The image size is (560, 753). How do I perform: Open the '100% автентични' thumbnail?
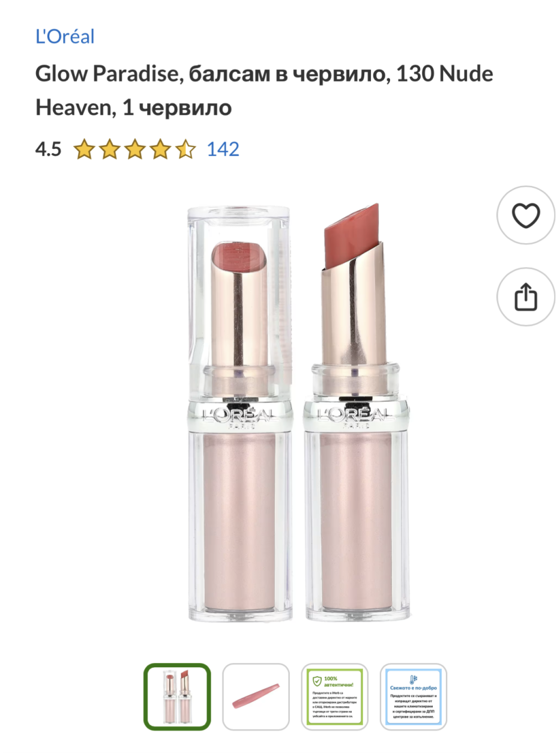pos(335,697)
